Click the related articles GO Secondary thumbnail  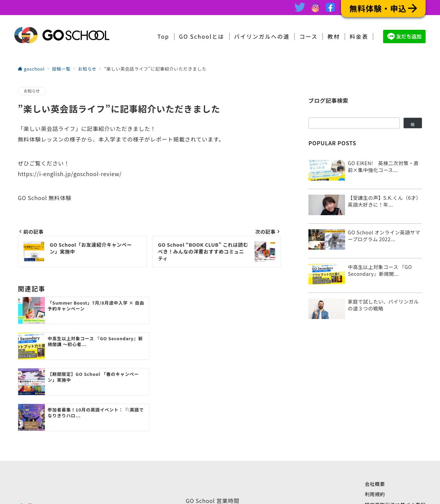32,346
